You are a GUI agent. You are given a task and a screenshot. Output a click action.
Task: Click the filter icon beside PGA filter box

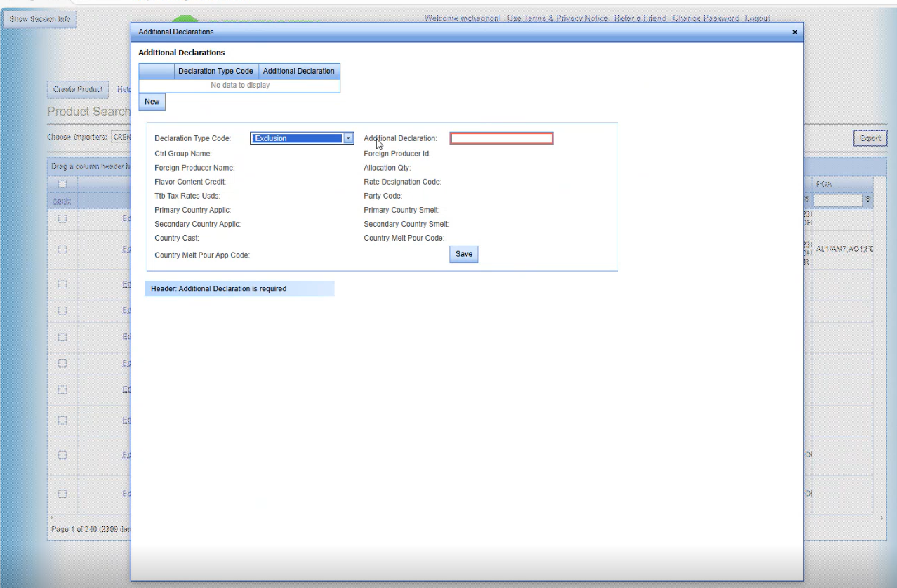click(x=868, y=201)
